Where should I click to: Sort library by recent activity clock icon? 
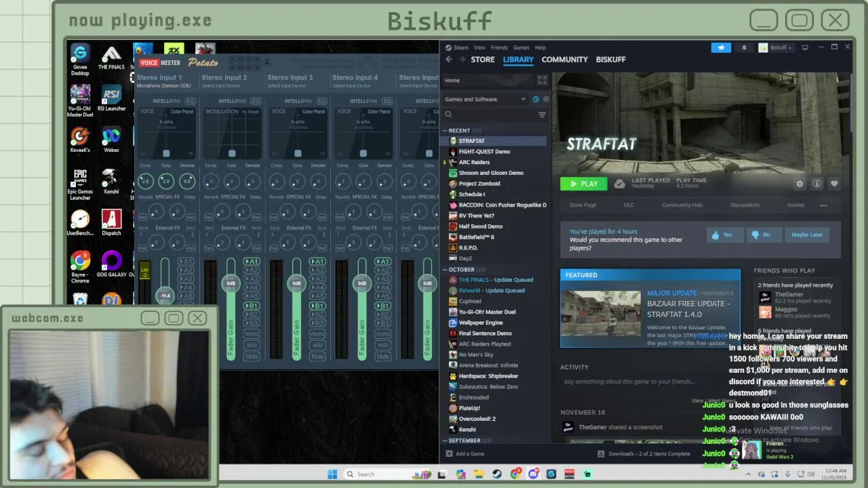coord(536,99)
